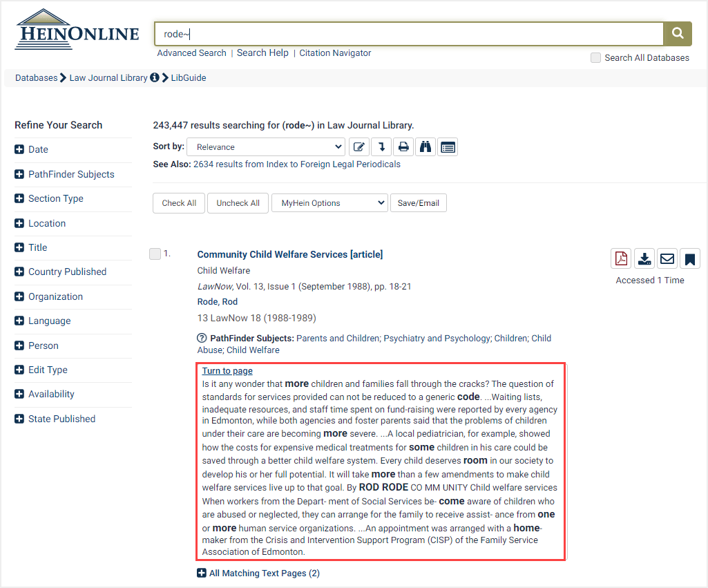This screenshot has height=588, width=708.
Task: Open Advanced Search link
Action: tap(191, 53)
